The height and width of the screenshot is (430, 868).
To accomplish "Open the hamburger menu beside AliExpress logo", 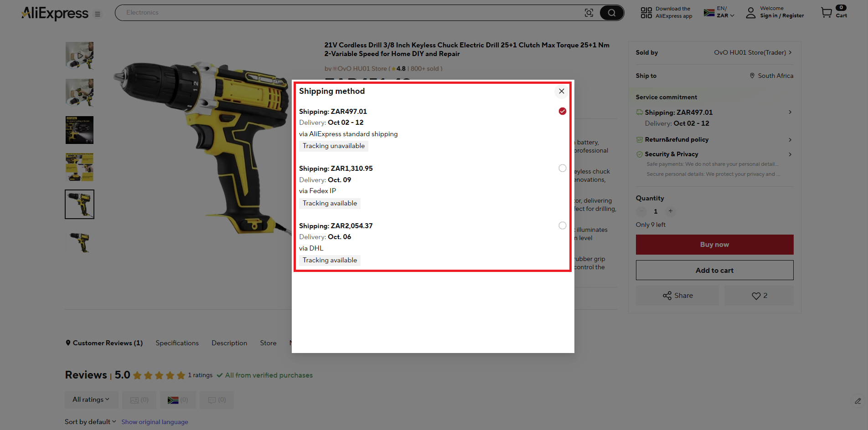I will point(97,14).
